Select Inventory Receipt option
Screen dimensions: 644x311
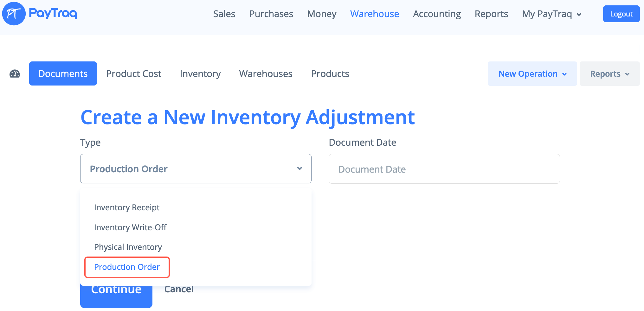pos(126,207)
